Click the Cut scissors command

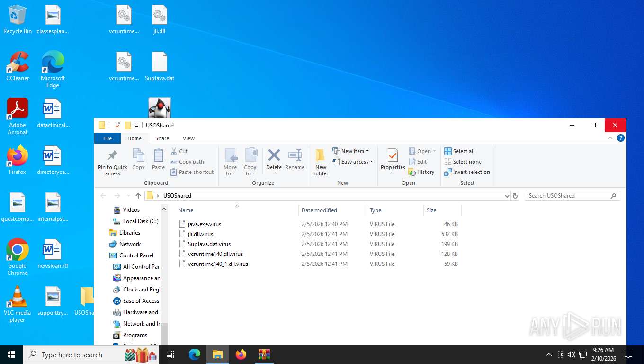coord(179,151)
